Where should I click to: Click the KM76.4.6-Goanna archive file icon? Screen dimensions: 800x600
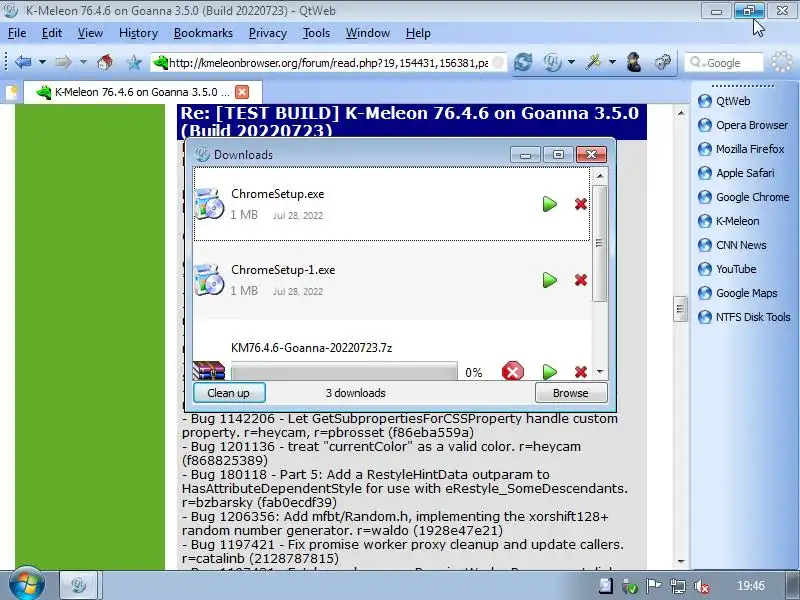click(x=209, y=370)
